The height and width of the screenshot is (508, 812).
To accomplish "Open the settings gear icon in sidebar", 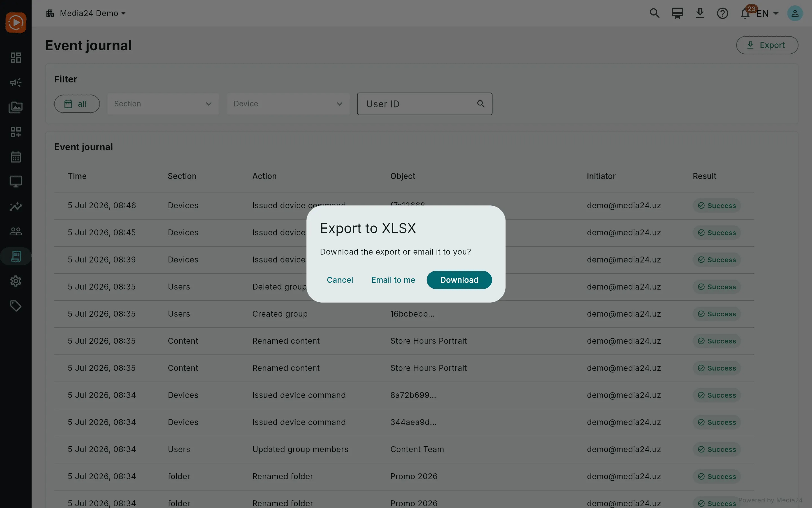I will [16, 281].
